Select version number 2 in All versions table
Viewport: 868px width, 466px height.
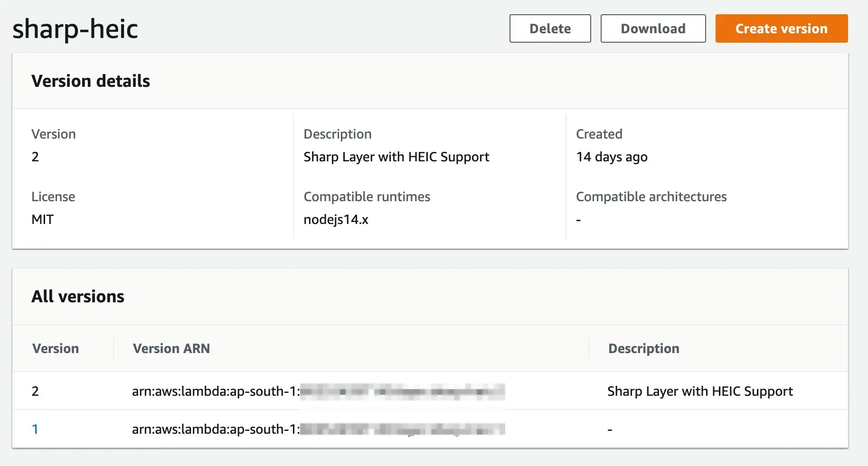point(35,391)
